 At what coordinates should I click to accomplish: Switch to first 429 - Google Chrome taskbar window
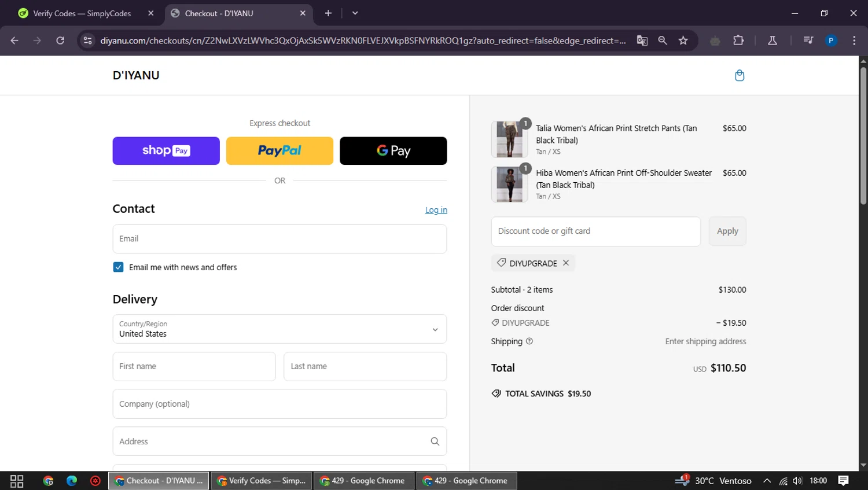point(364,481)
